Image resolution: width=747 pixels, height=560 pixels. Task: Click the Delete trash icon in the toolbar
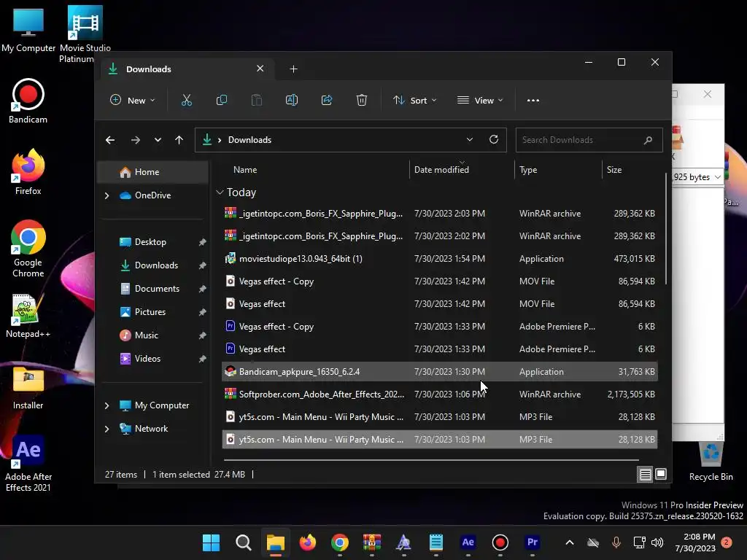pos(362,100)
